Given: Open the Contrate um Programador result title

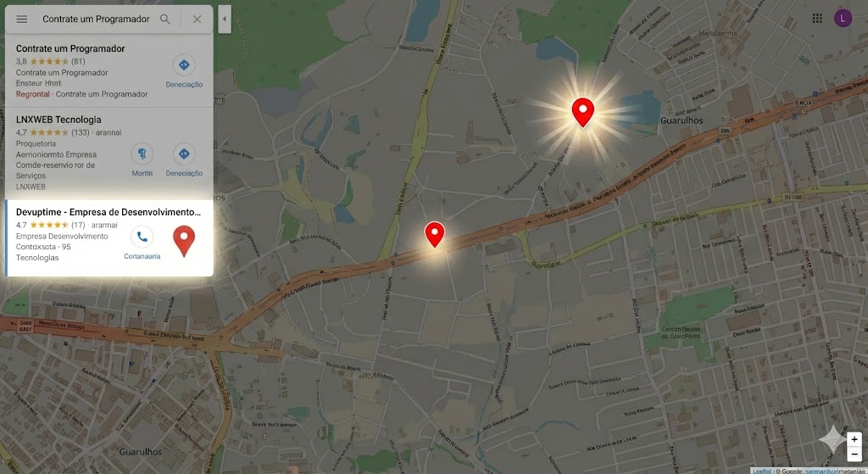Looking at the screenshot, I should (x=70, y=48).
